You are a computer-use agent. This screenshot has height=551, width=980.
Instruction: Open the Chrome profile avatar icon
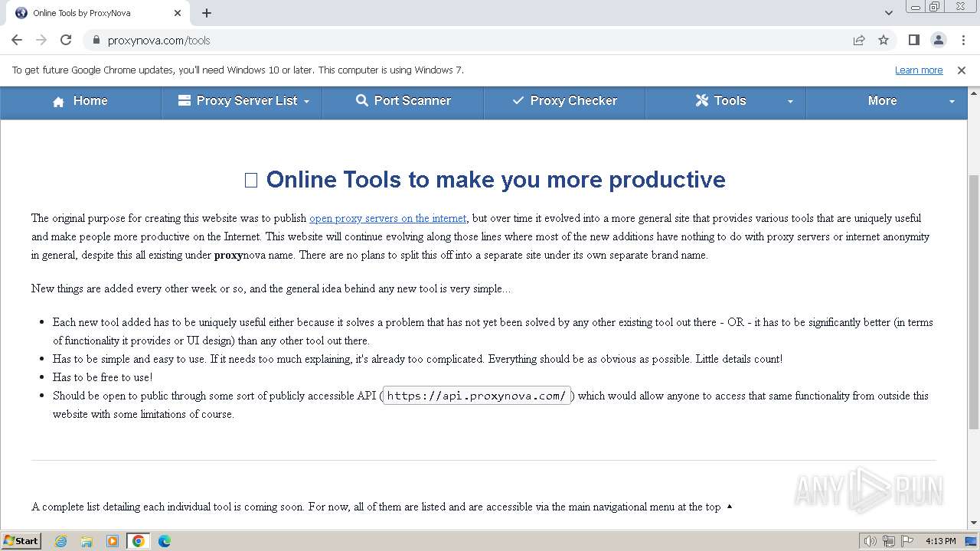point(938,40)
